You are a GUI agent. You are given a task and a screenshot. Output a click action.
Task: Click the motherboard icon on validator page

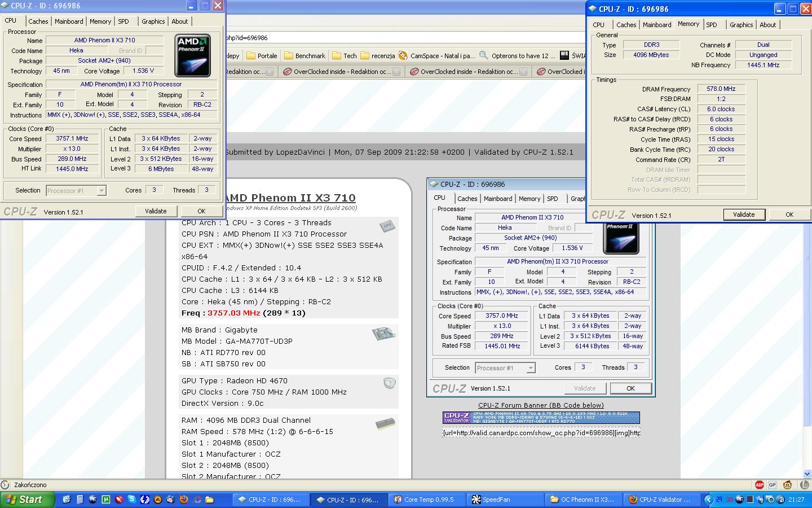pyautogui.click(x=383, y=333)
